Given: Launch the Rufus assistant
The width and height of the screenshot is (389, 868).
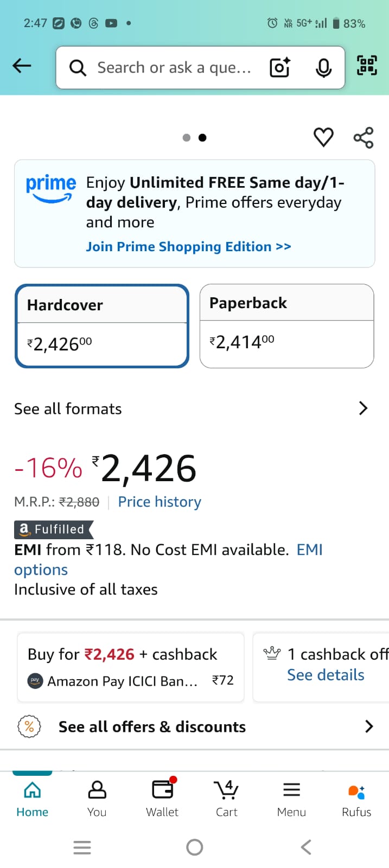Looking at the screenshot, I should pos(356,797).
